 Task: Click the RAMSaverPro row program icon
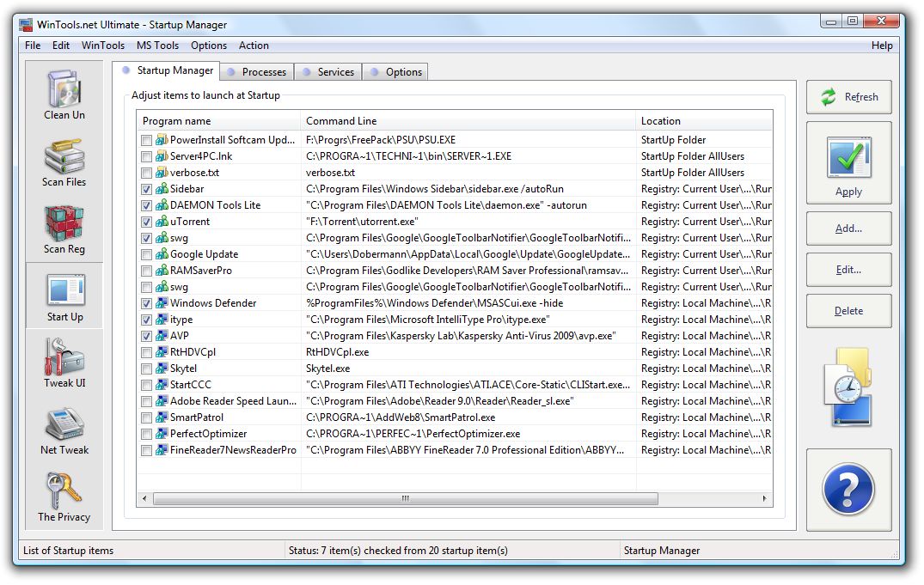pyautogui.click(x=162, y=271)
